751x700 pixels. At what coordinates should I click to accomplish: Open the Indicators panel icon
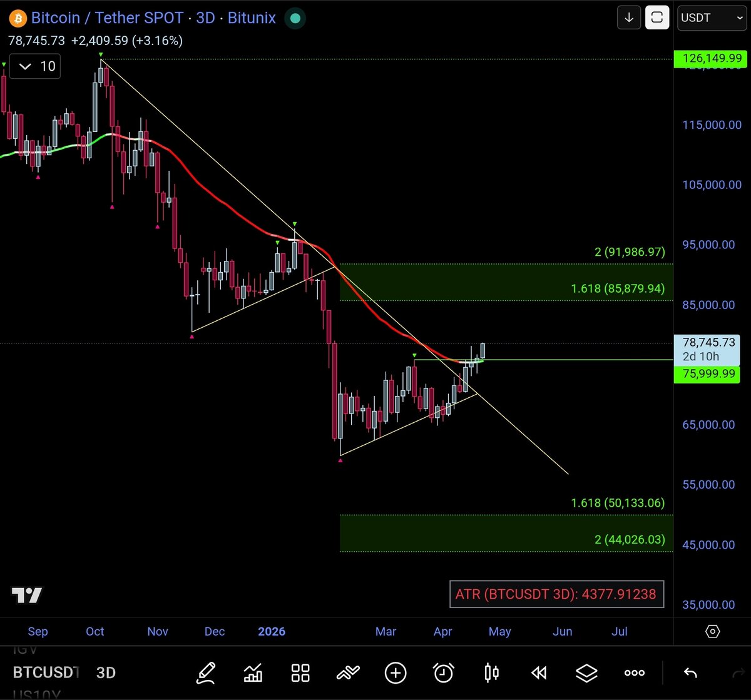(x=253, y=672)
